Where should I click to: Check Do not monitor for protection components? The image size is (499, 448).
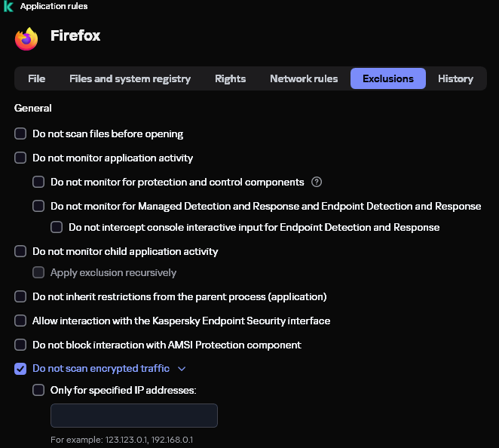(x=38, y=182)
